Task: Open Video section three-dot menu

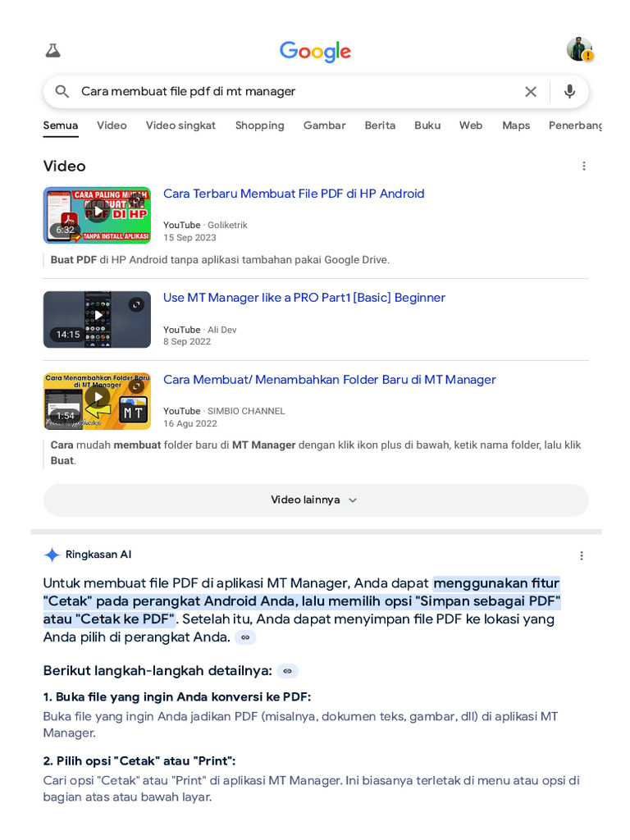Action: click(x=584, y=166)
